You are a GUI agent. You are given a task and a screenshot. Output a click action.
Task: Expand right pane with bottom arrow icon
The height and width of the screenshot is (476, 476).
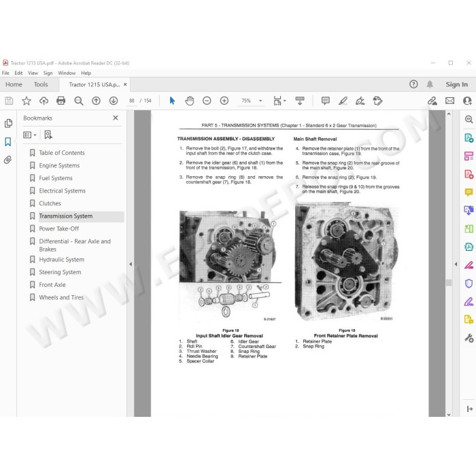(469, 409)
